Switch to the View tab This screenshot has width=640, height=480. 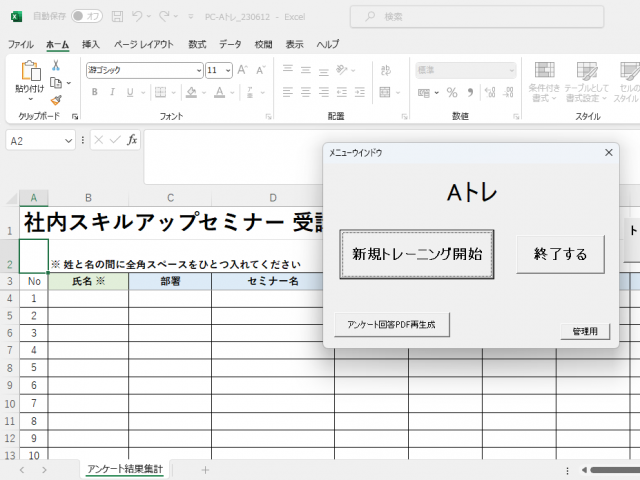pyautogui.click(x=294, y=44)
